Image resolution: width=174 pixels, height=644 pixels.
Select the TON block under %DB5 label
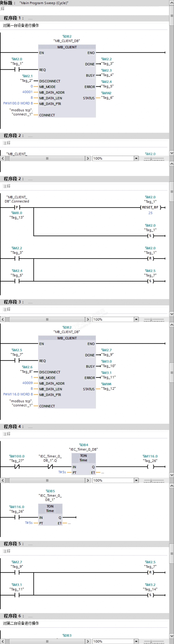(x=50, y=515)
